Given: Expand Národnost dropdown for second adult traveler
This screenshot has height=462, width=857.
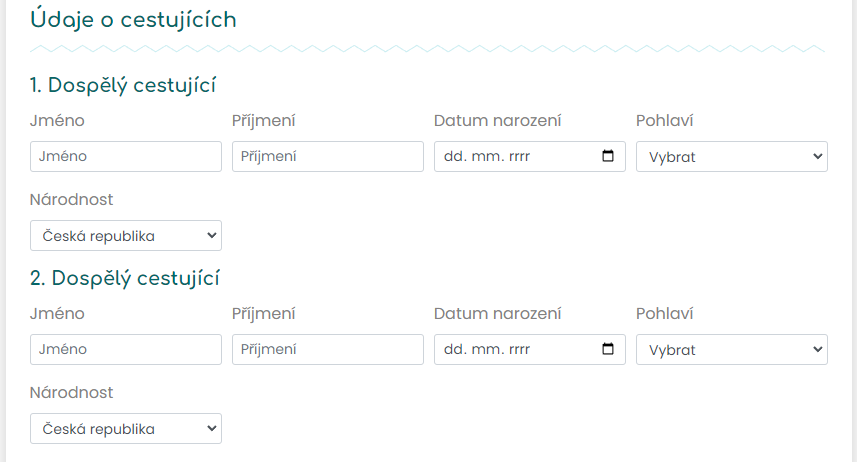Looking at the screenshot, I should tap(126, 429).
